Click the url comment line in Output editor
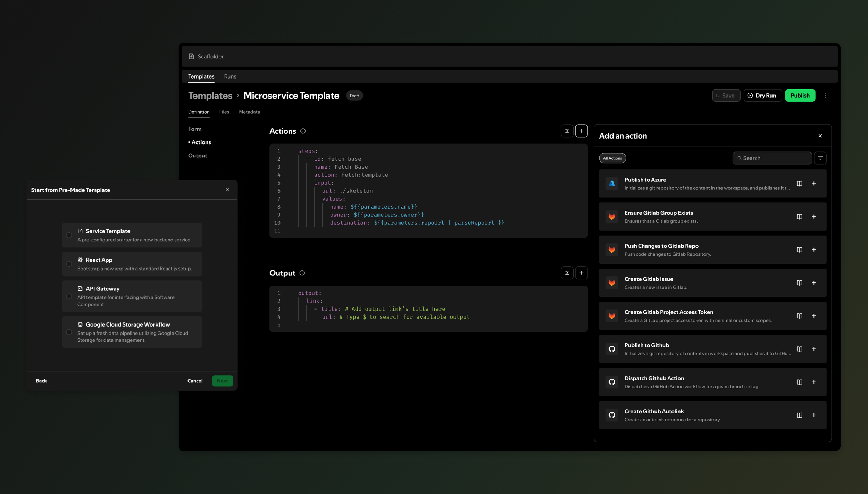This screenshot has width=868, height=494. coord(395,317)
